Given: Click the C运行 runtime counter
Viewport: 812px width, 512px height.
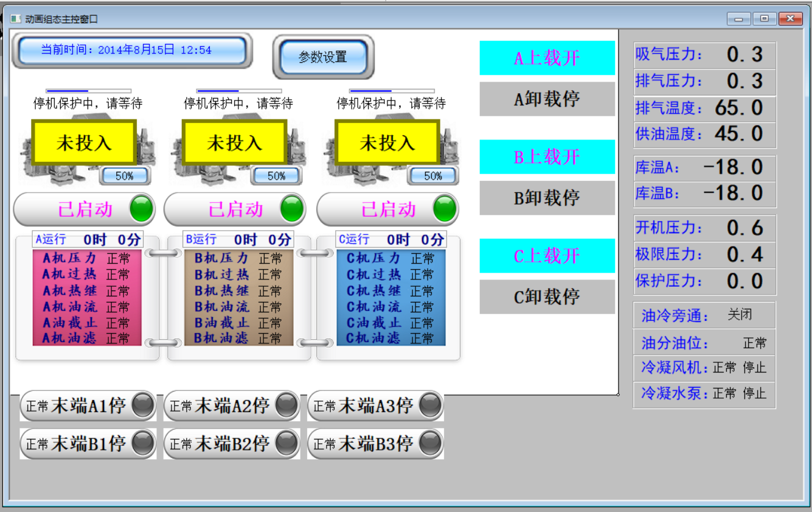Looking at the screenshot, I should [x=391, y=239].
